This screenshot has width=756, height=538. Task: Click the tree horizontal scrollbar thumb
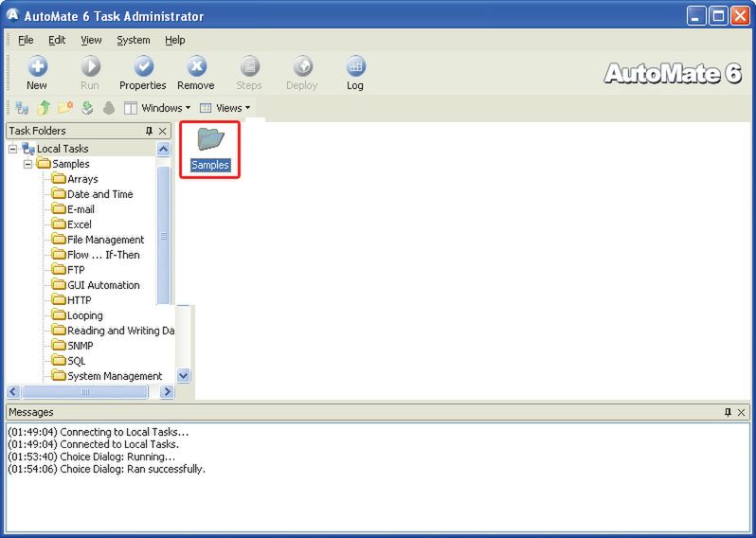tap(85, 391)
